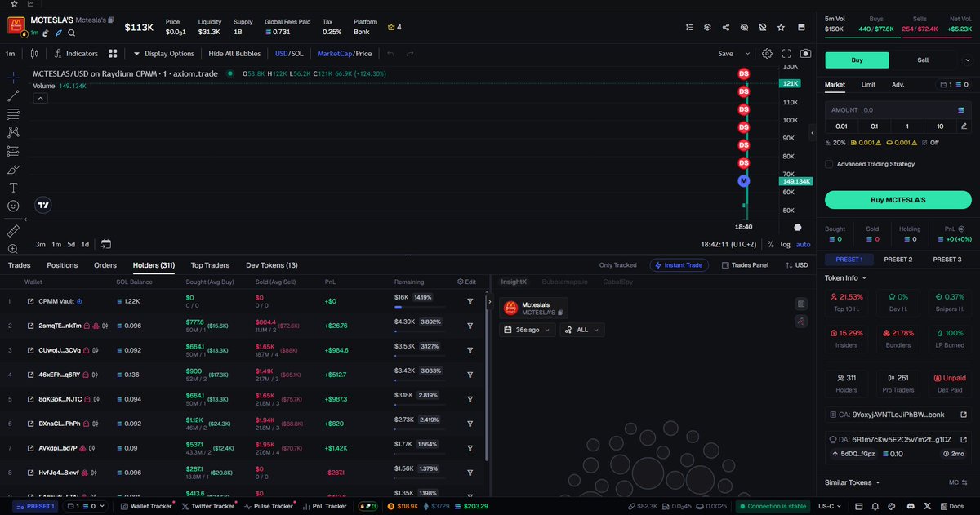Click the AMOUNT input field
980x515 pixels.
pos(898,109)
